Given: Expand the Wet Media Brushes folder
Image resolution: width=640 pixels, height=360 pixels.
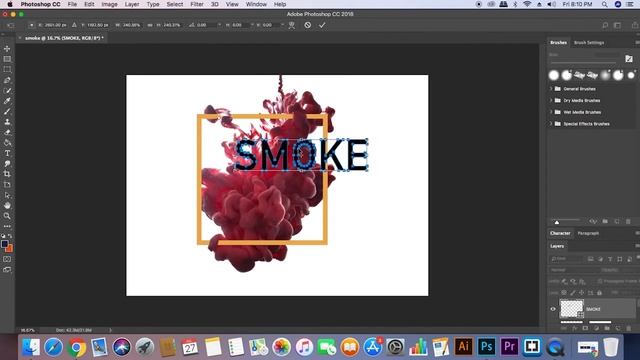Looking at the screenshot, I should pyautogui.click(x=551, y=112).
